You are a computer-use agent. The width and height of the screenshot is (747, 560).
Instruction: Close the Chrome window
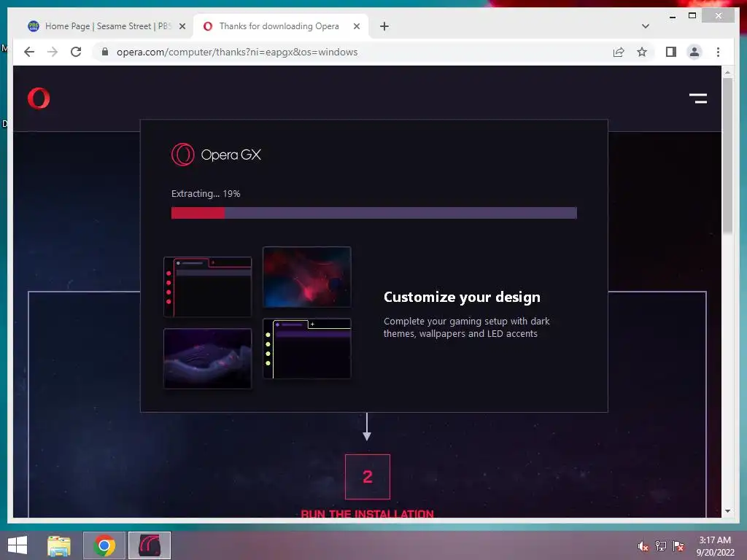click(719, 16)
